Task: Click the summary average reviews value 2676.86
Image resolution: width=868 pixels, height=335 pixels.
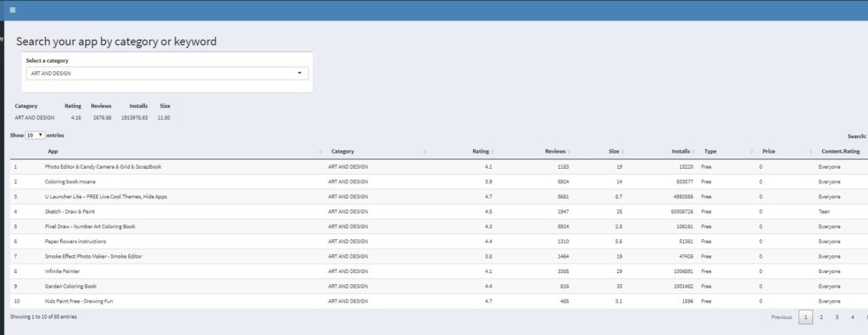Action: point(103,118)
